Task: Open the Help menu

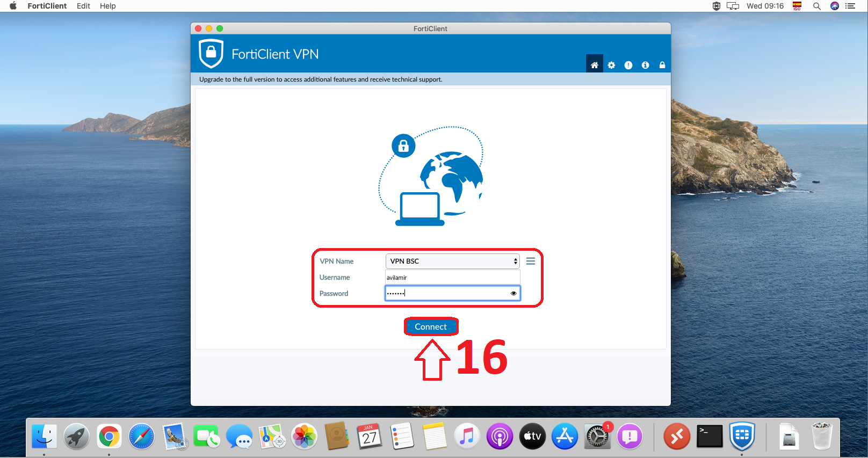Action: coord(107,6)
